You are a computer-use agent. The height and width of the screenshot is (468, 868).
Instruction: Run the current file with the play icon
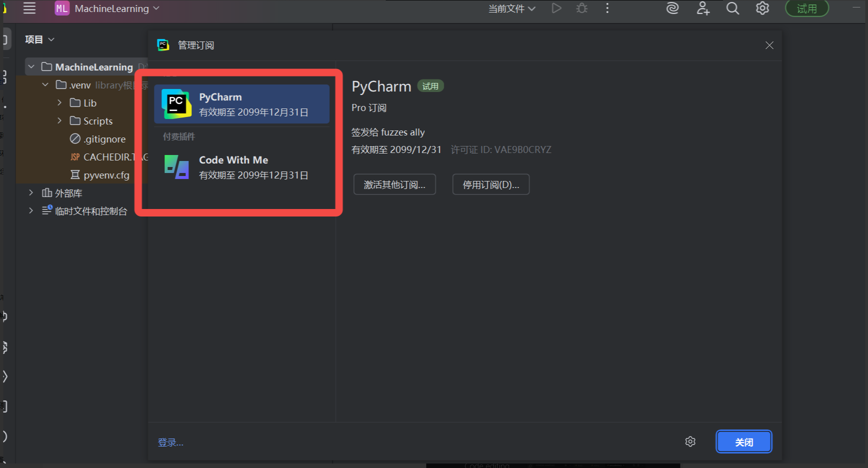(x=556, y=8)
